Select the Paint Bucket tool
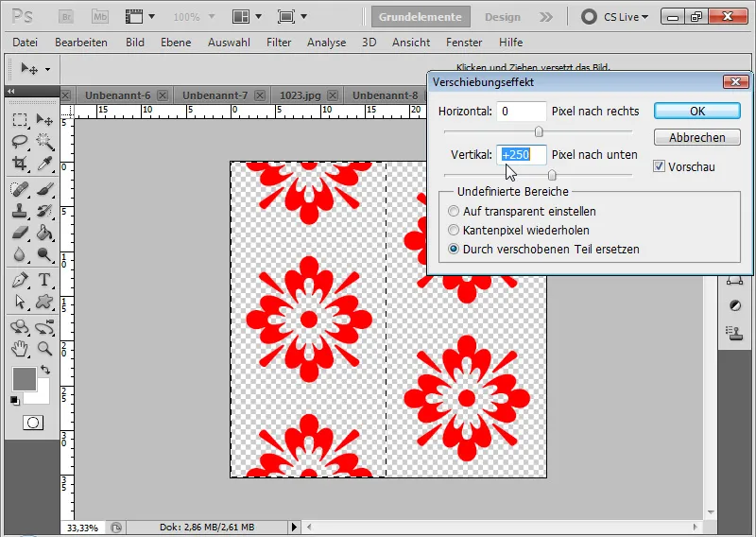Image resolution: width=756 pixels, height=537 pixels. tap(44, 233)
